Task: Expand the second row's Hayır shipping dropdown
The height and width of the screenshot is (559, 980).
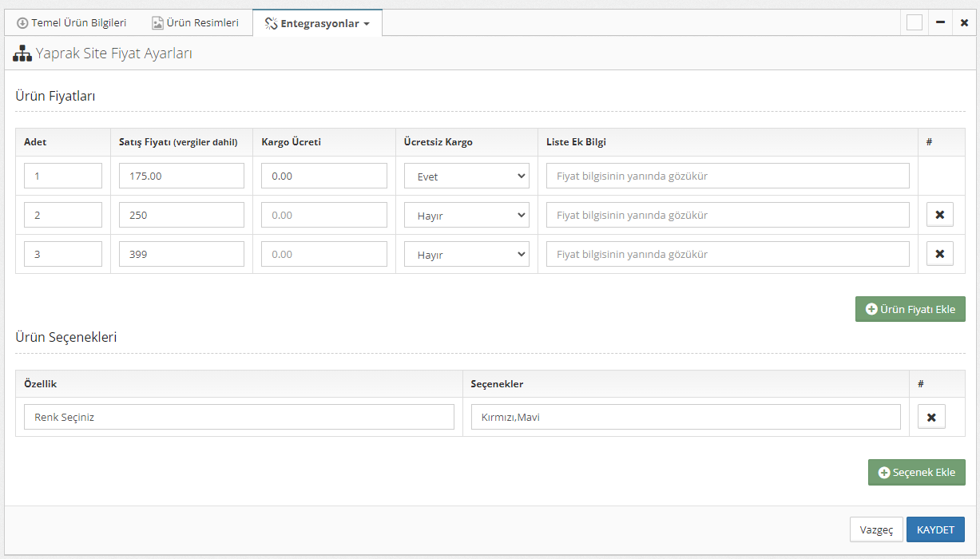Action: pyautogui.click(x=466, y=216)
